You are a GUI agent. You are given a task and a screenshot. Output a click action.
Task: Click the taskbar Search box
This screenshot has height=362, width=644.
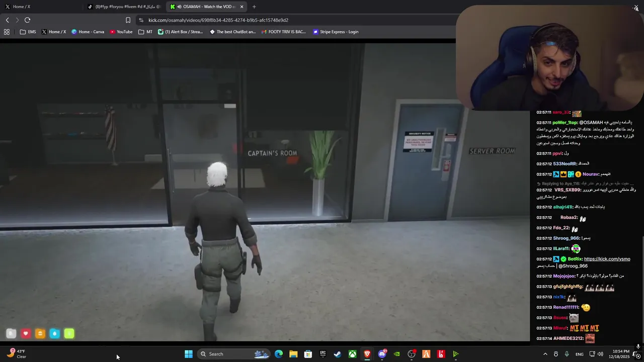[x=234, y=354]
